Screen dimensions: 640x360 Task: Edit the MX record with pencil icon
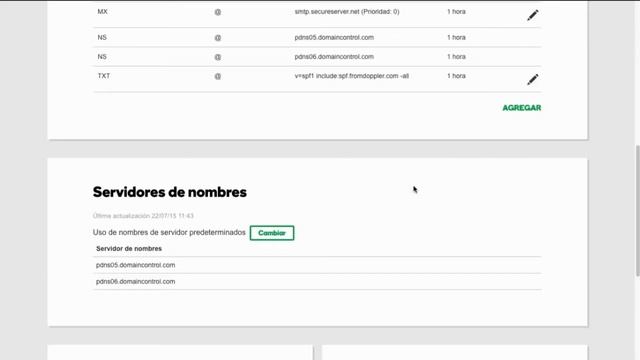(533, 16)
